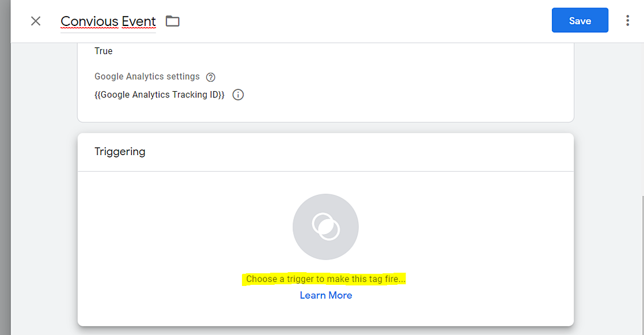Viewport: 644px width, 335px height.
Task: Click the Triggering section header
Action: click(120, 151)
